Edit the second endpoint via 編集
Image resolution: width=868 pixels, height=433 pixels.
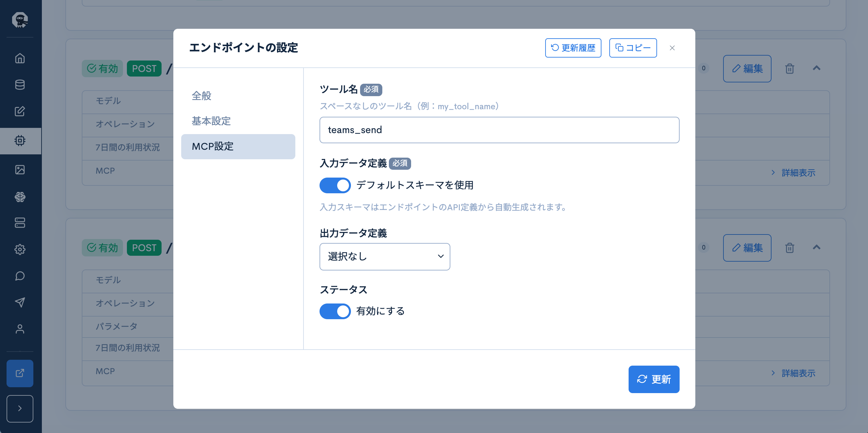click(747, 248)
